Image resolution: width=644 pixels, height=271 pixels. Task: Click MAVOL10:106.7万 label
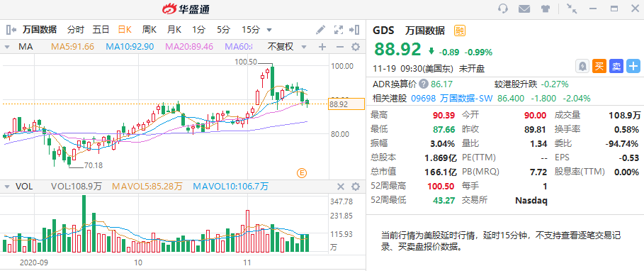pyautogui.click(x=230, y=187)
